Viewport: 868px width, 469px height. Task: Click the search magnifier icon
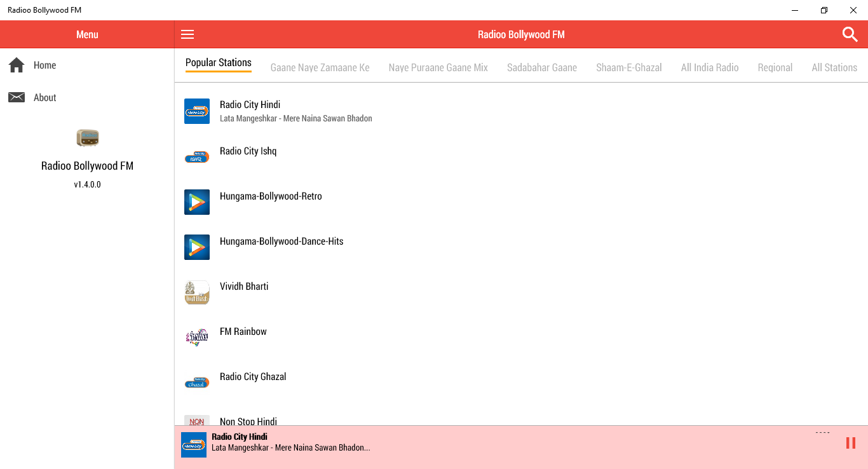850,34
